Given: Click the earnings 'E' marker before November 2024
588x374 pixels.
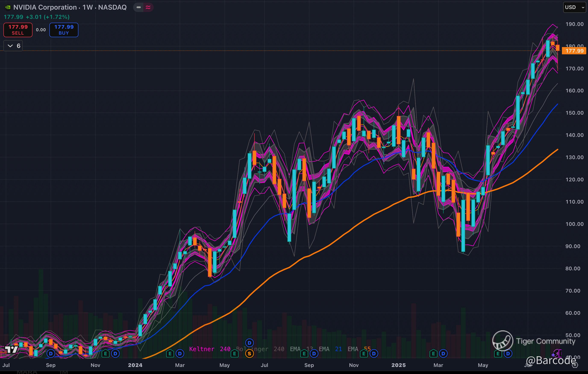Looking at the screenshot, I should [x=364, y=353].
